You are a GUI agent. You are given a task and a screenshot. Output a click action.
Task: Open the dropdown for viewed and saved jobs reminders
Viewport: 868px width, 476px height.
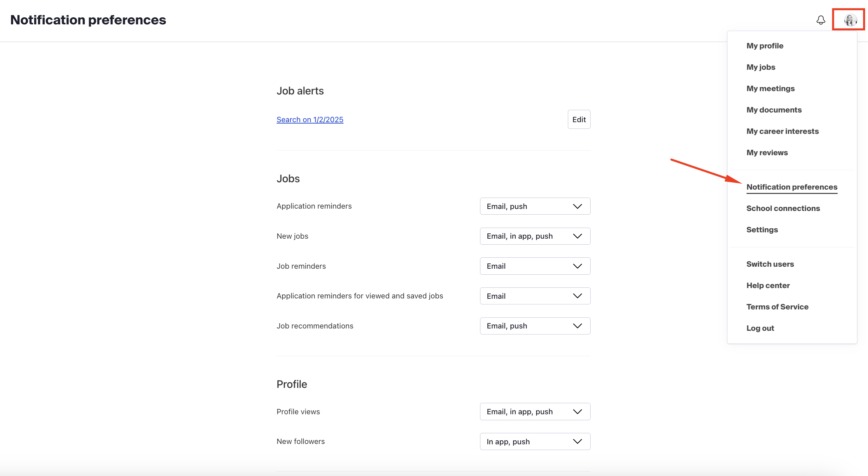coord(535,296)
